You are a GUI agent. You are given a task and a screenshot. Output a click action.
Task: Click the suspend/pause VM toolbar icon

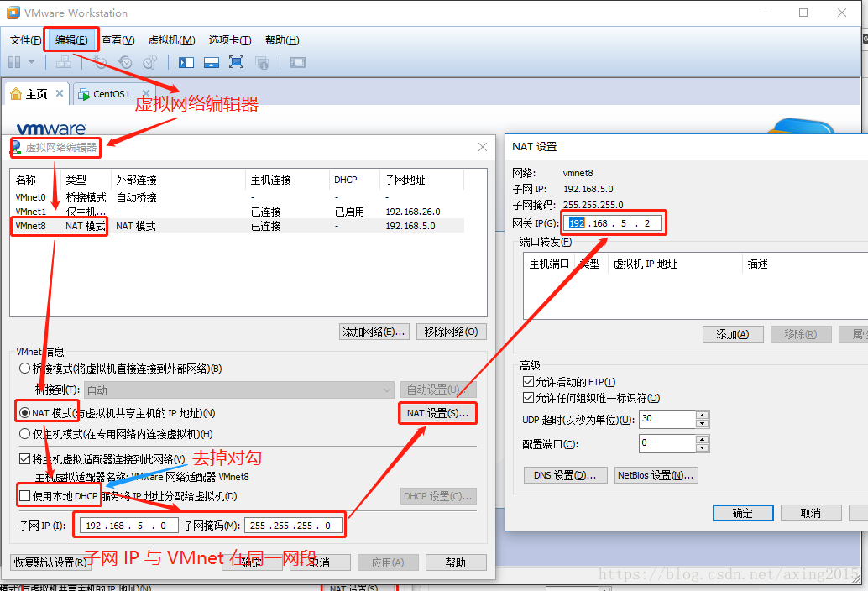point(14,62)
